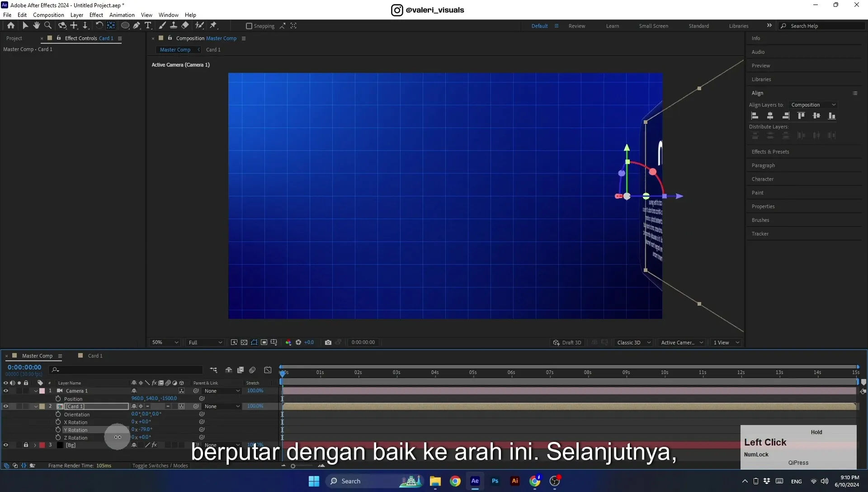Select the Selection arrow tool
Viewport: 868px width, 492px height.
pyautogui.click(x=25, y=26)
